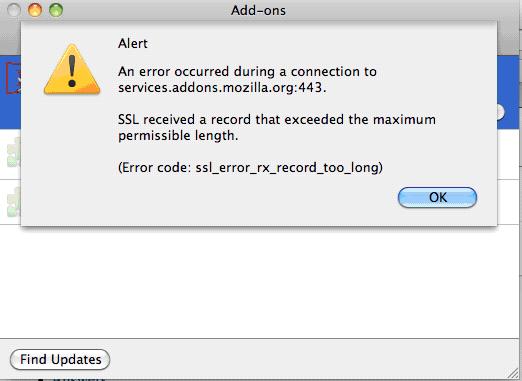The height and width of the screenshot is (381, 522).
Task: Click the Alert heading text
Action: (x=133, y=43)
